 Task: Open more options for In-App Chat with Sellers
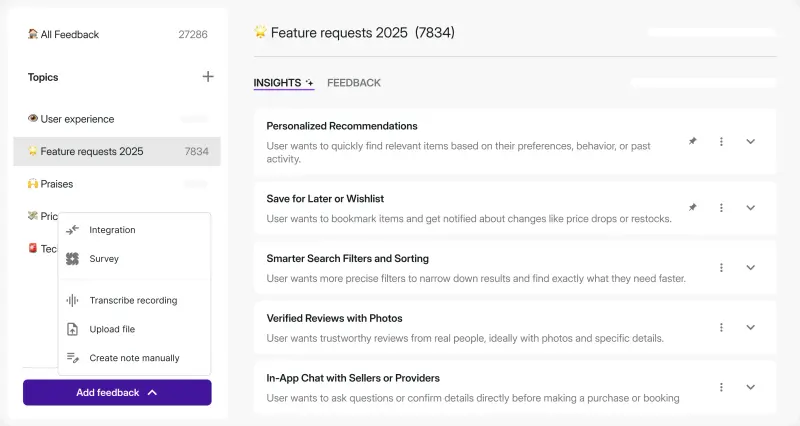(721, 387)
